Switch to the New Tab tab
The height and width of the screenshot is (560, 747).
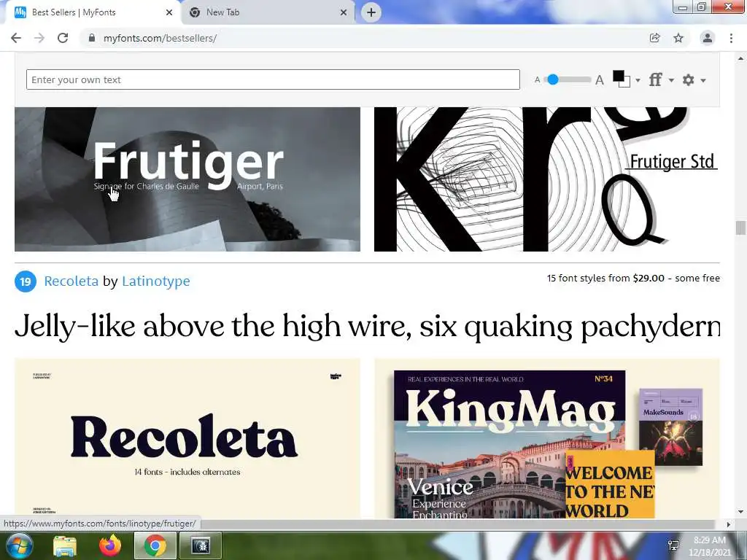(268, 12)
